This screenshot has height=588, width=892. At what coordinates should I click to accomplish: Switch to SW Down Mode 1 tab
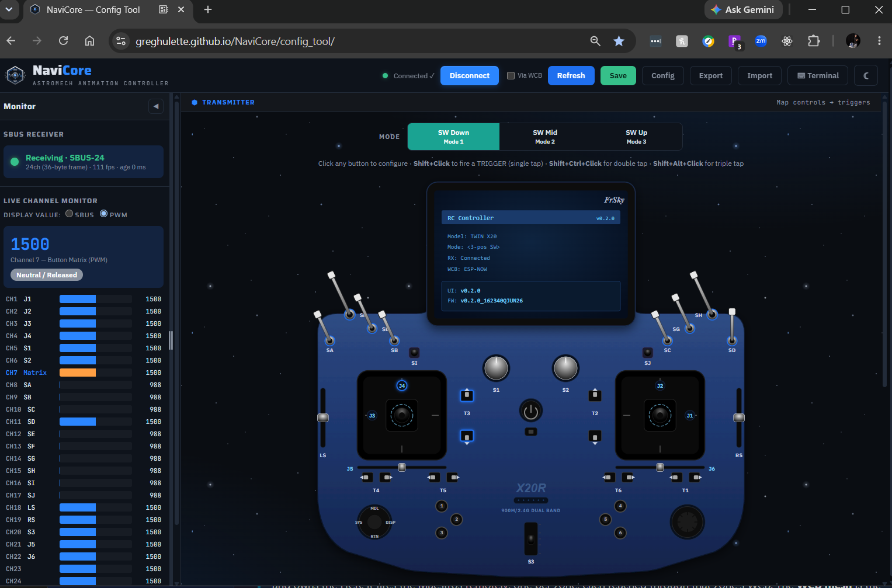453,137
